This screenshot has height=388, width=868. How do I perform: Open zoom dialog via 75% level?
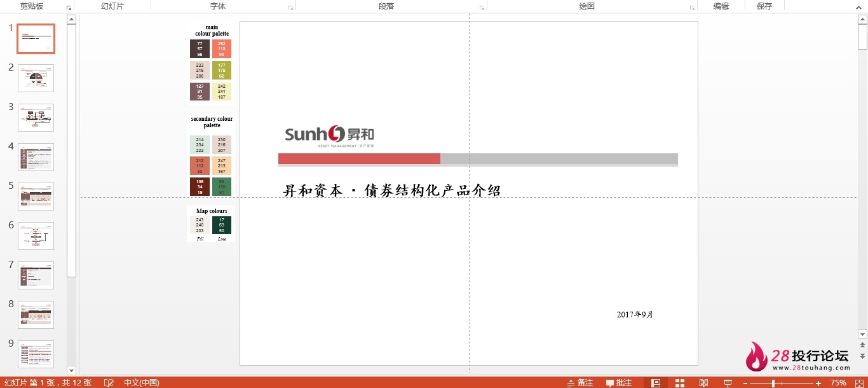[838, 383]
